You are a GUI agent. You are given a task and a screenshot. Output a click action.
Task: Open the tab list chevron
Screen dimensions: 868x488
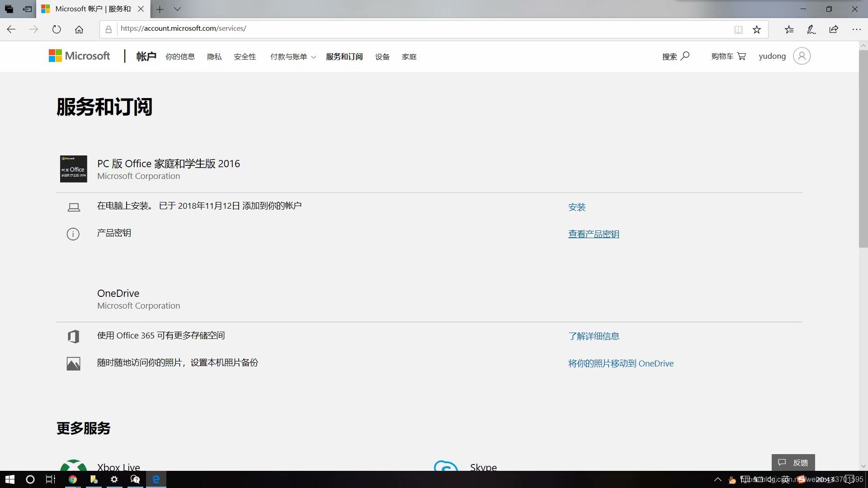click(177, 9)
